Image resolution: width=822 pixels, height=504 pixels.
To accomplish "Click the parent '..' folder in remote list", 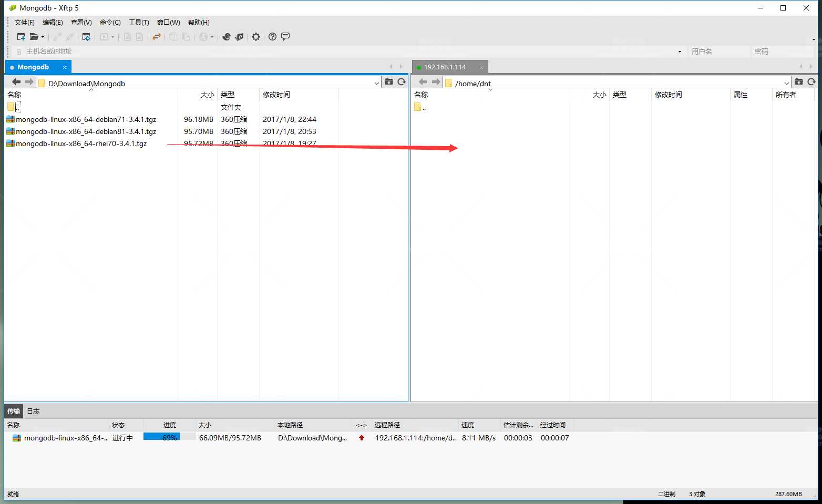I will 420,107.
